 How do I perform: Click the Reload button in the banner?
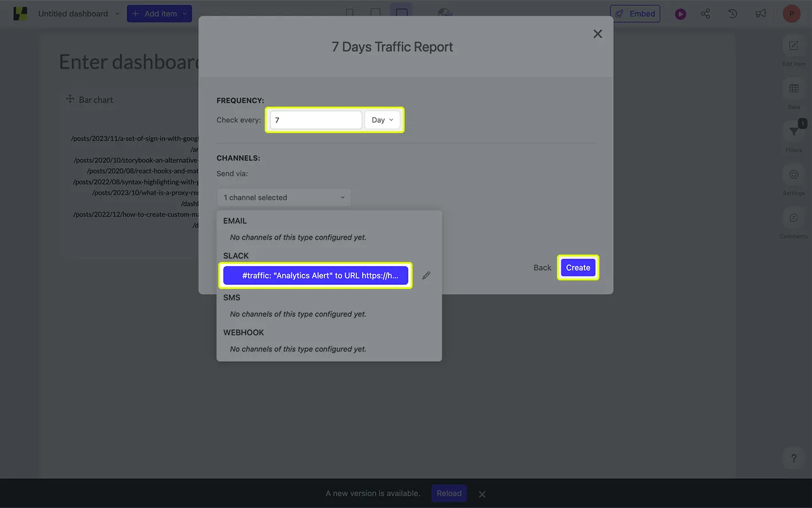[449, 493]
